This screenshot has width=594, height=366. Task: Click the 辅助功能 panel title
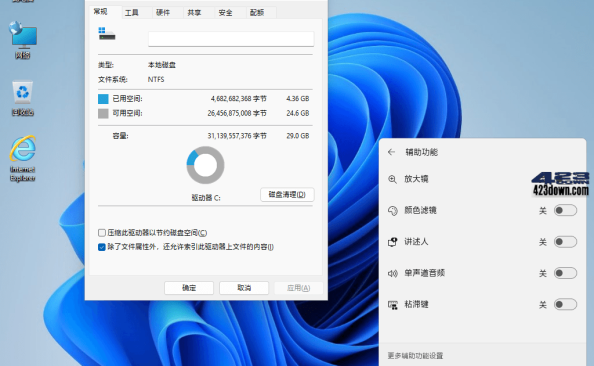(x=422, y=152)
